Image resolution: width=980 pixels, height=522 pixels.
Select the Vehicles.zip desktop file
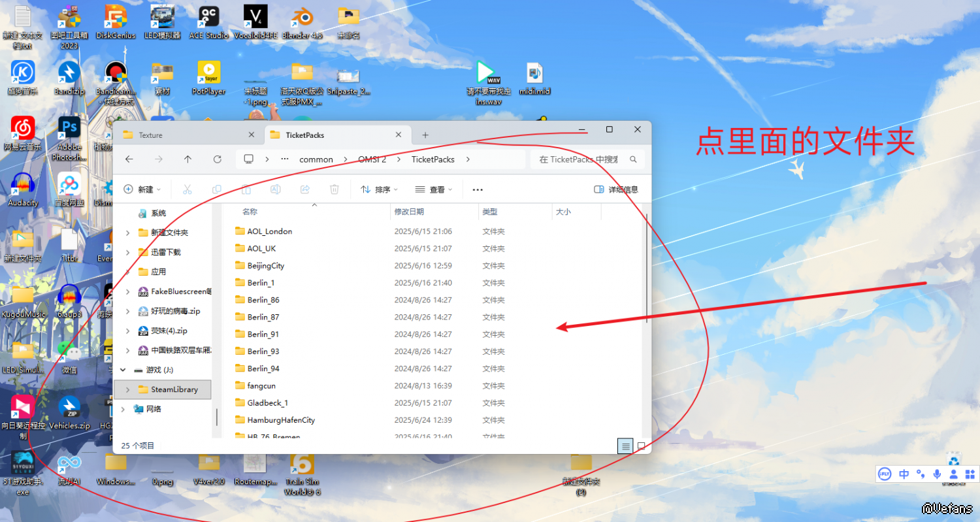pyautogui.click(x=69, y=412)
